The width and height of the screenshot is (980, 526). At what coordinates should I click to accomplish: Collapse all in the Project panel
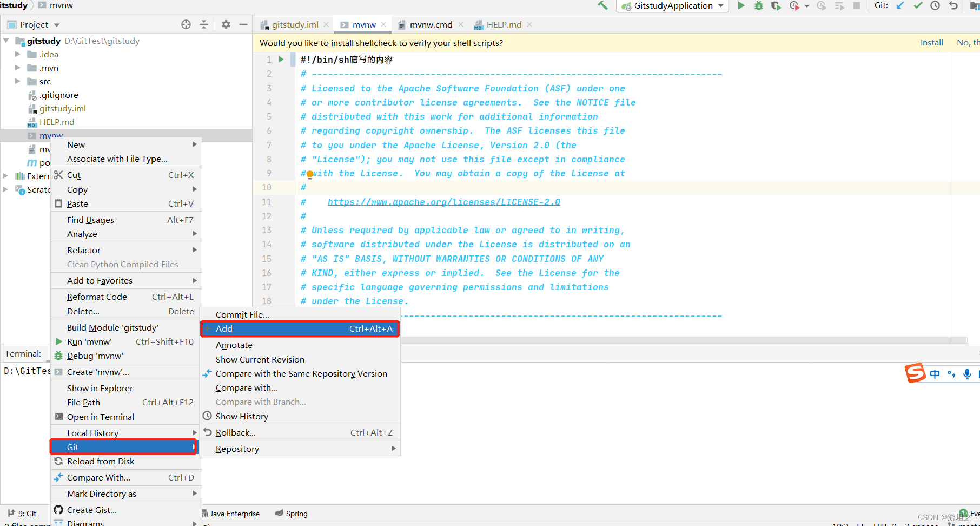(x=204, y=24)
